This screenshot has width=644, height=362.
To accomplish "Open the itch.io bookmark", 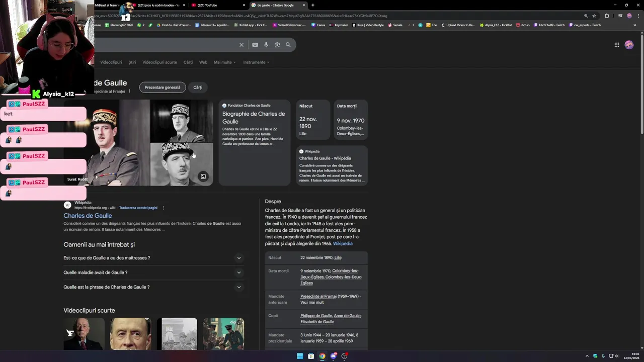I will (523, 25).
